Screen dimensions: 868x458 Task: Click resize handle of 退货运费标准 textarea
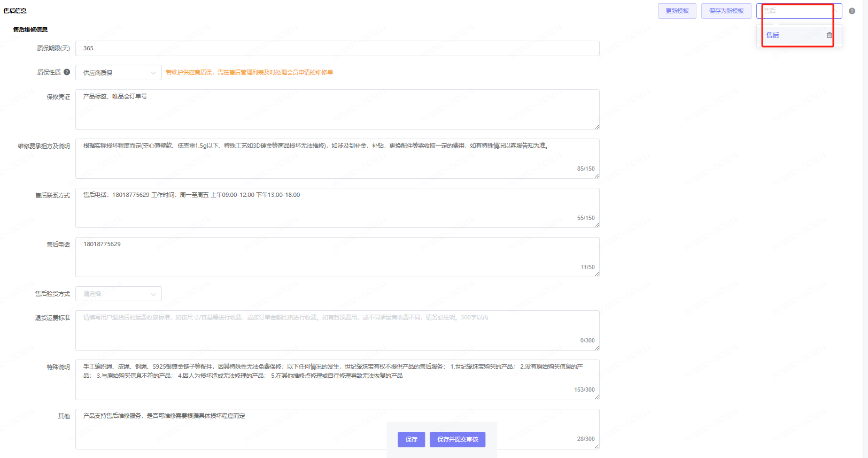[596, 348]
